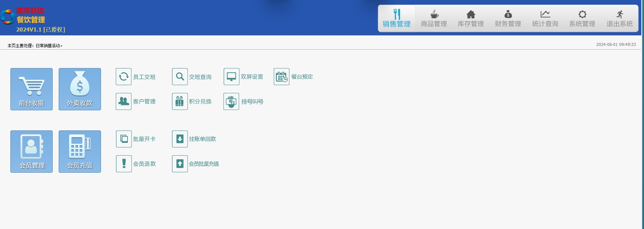Click the 员工交班 shift handover icon
644x229 pixels.
123,77
